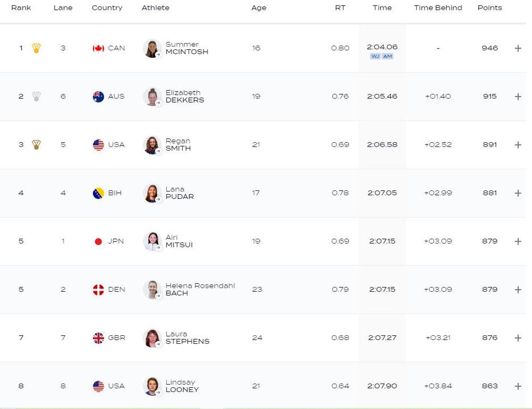Click the bronze medal icon for rank 3
Image resolution: width=532 pixels, height=409 pixels.
[x=36, y=144]
